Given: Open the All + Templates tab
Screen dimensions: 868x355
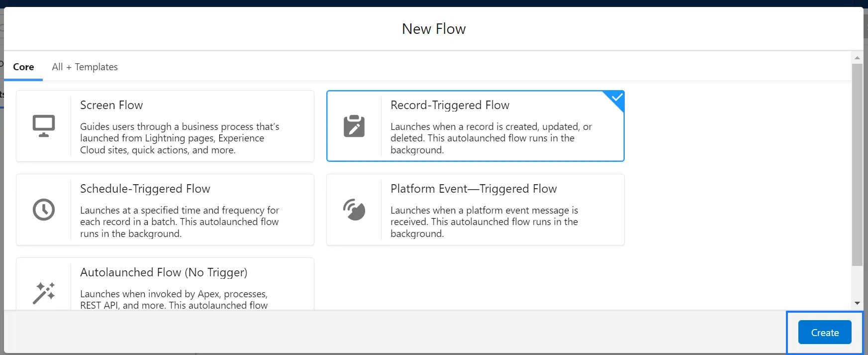Looking at the screenshot, I should click(x=85, y=67).
